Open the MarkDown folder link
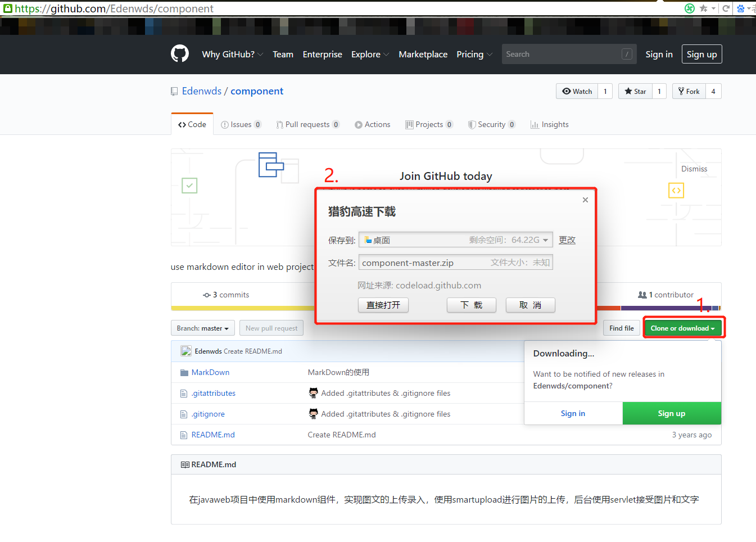Screen dimensions: 756x542 tap(210, 372)
